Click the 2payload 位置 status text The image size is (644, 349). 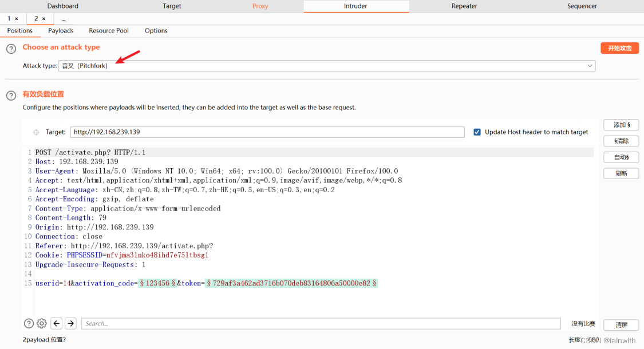(x=44, y=339)
